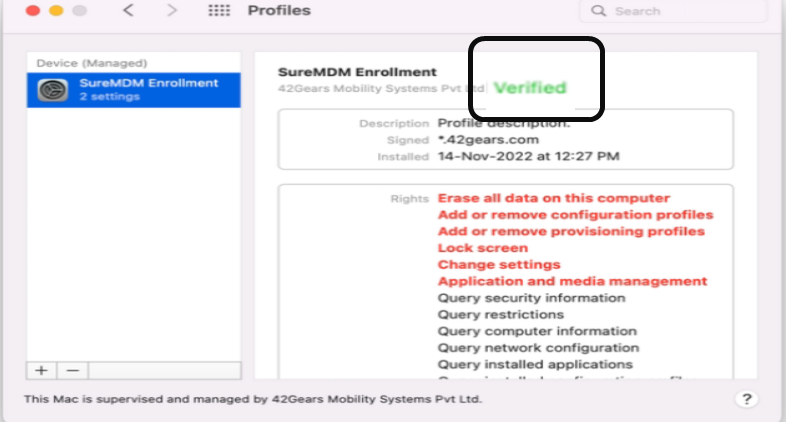Click 'Query network configuration'
Screen dimensions: 786x422
[538, 347]
